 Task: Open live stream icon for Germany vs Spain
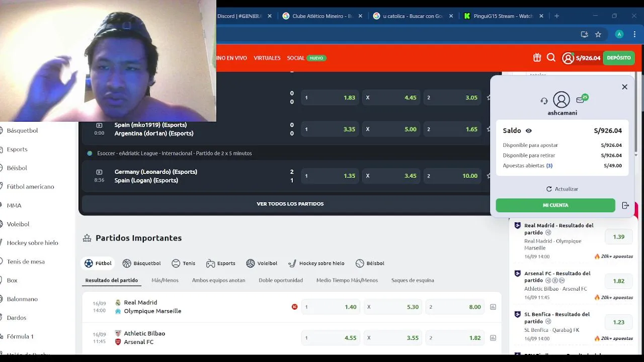[99, 172]
